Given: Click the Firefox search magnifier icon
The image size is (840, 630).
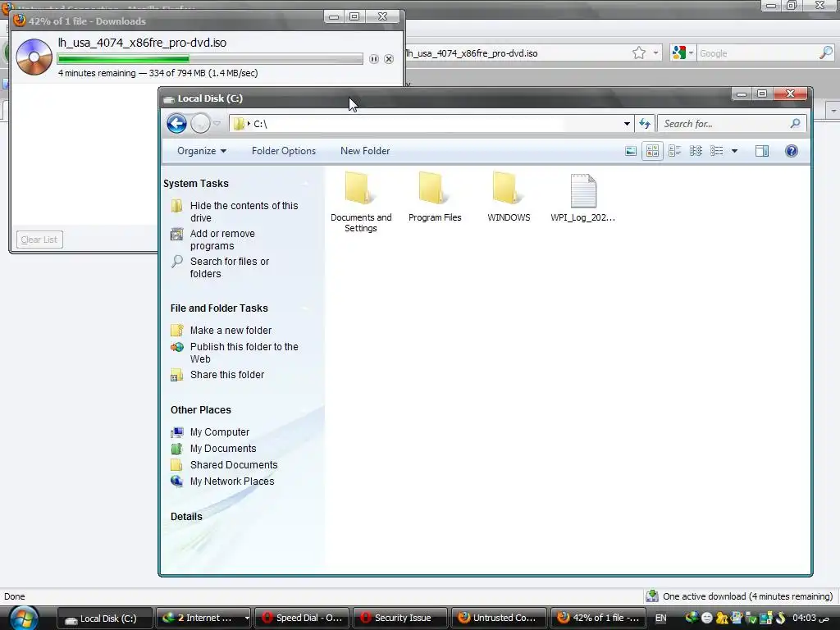Looking at the screenshot, I should click(826, 52).
